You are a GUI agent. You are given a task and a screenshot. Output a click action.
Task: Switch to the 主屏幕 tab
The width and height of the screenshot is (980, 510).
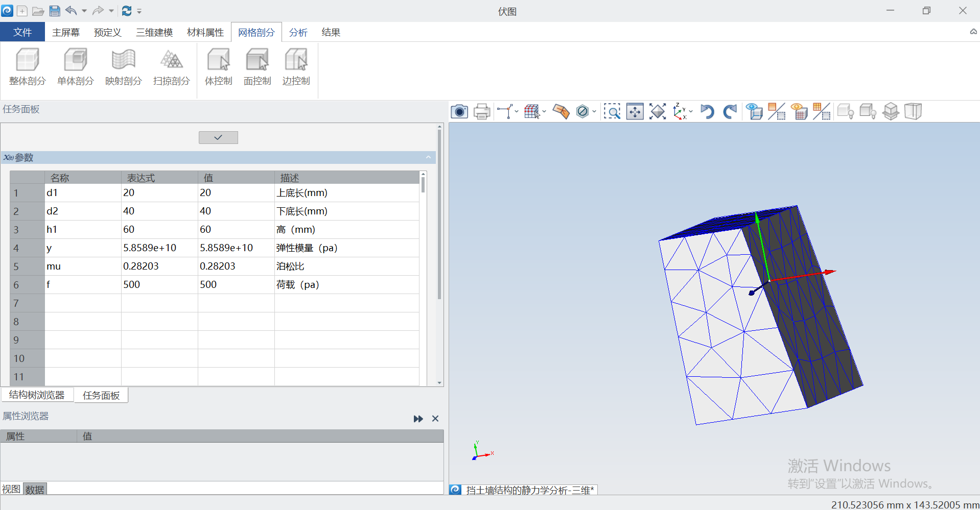click(66, 32)
